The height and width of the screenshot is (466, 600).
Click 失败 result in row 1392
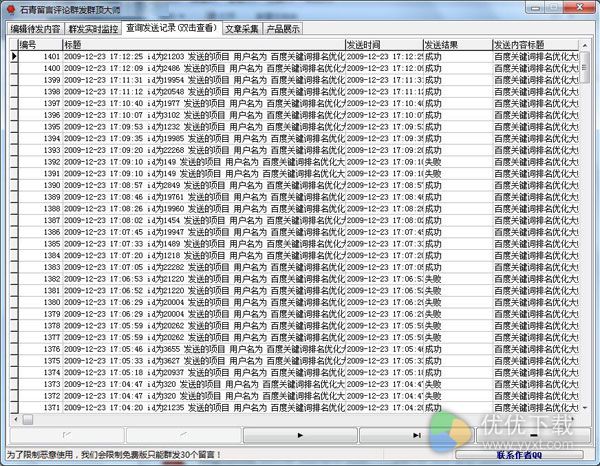point(433,162)
